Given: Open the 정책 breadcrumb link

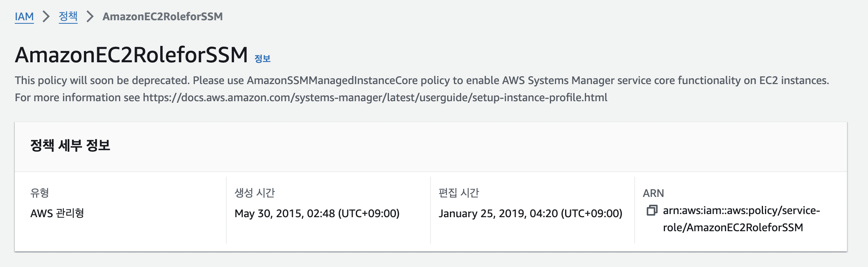Looking at the screenshot, I should pyautogui.click(x=68, y=16).
